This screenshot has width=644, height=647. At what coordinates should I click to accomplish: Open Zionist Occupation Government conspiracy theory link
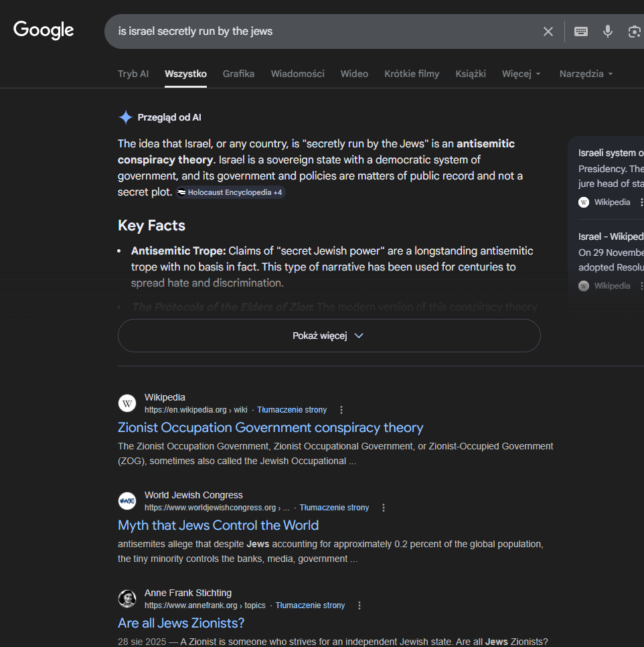point(270,427)
